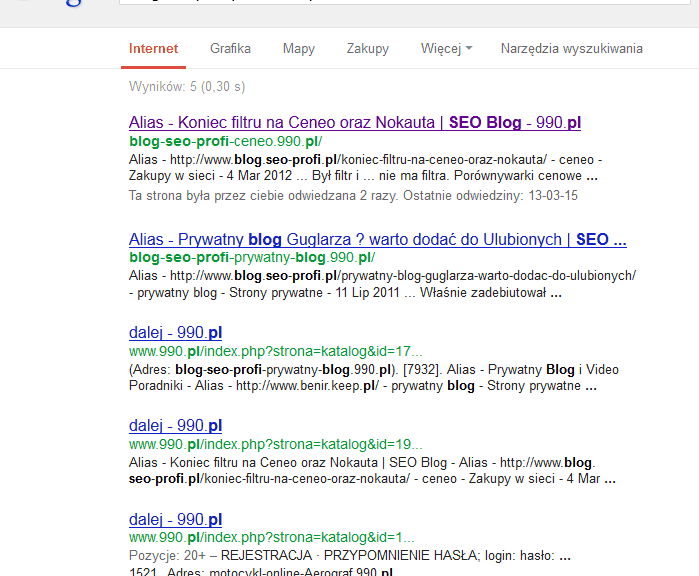Click URL www.990.pl/index.php?strona=katalog&id=17...
699x576 pixels.
coord(275,351)
